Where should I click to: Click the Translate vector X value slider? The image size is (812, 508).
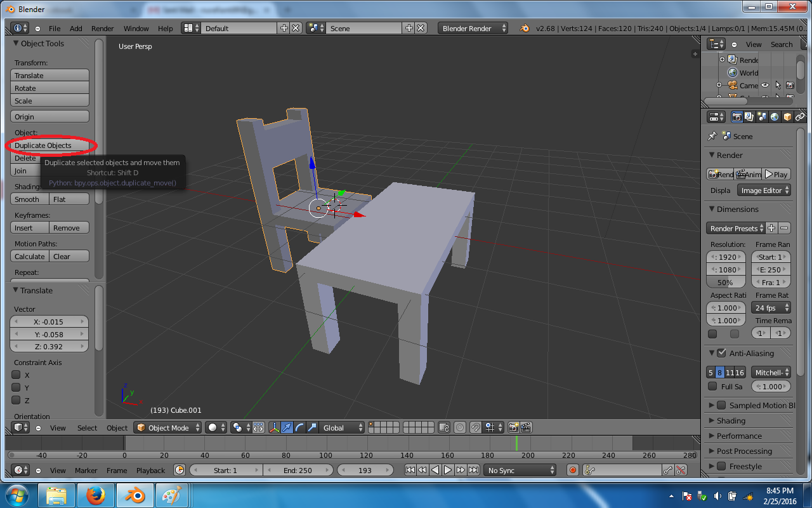[x=49, y=321]
